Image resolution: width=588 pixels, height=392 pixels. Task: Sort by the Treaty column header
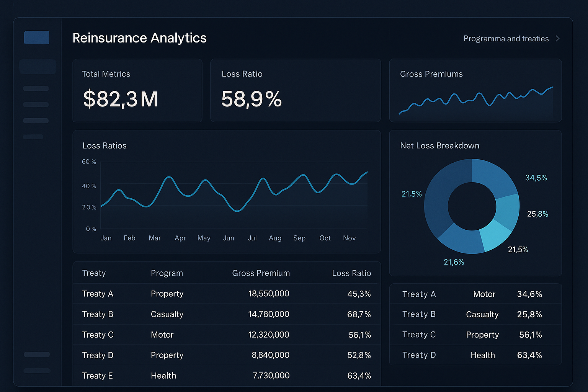click(x=94, y=273)
